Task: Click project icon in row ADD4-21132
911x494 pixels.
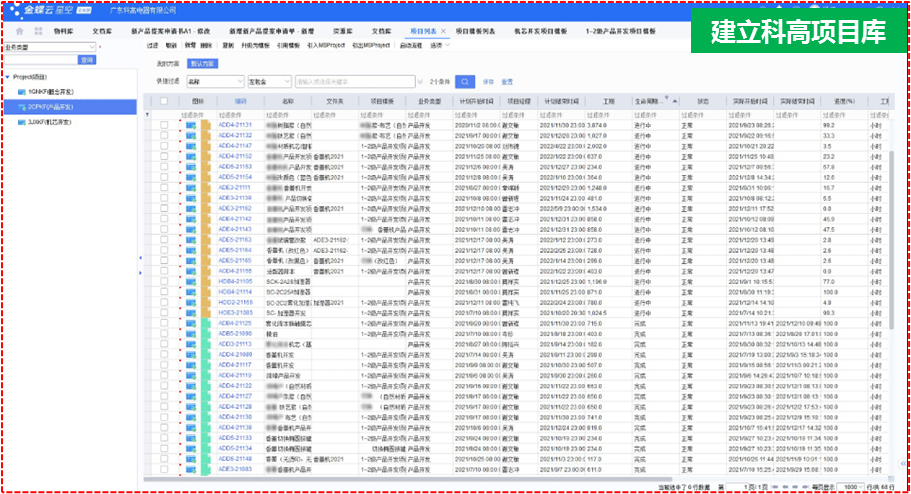Action: 191,135
